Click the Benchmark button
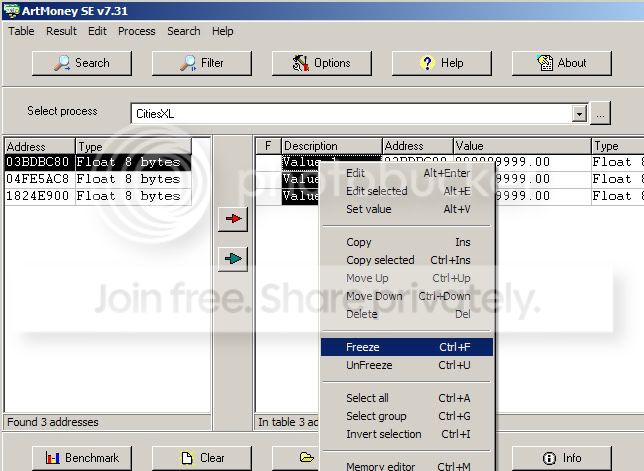The width and height of the screenshot is (644, 471). (82, 458)
